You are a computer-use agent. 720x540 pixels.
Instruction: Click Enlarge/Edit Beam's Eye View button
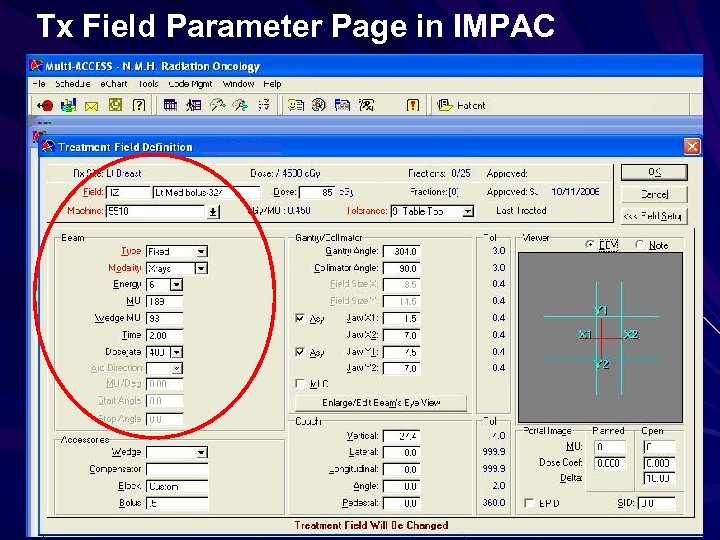[381, 403]
